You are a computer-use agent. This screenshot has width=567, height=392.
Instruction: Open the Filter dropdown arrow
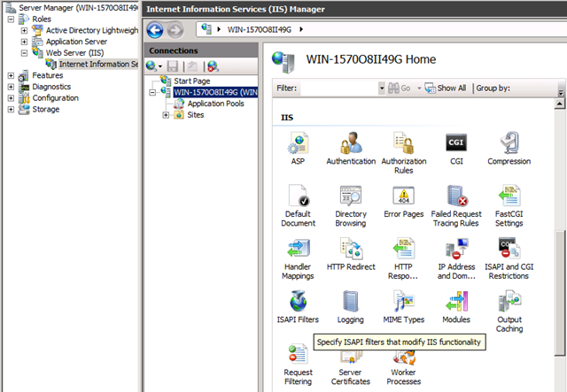(x=382, y=88)
